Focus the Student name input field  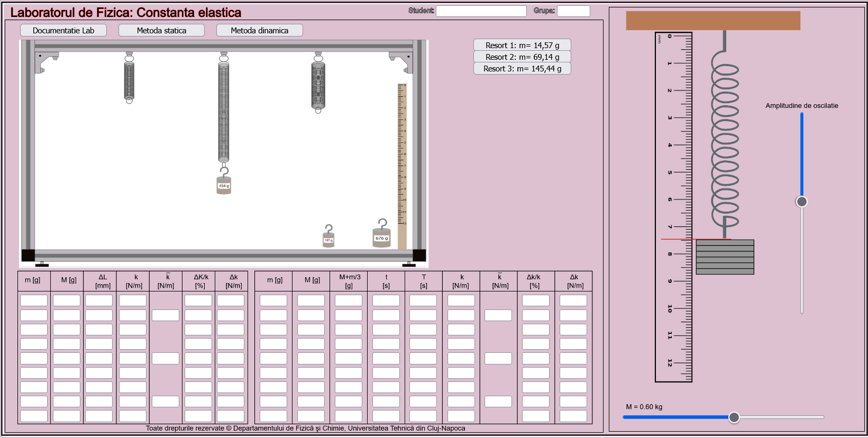[x=481, y=11]
